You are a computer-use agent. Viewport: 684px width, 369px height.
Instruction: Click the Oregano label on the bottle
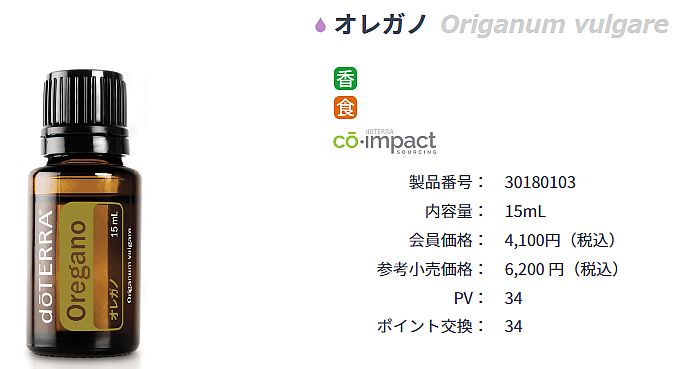[x=79, y=270]
